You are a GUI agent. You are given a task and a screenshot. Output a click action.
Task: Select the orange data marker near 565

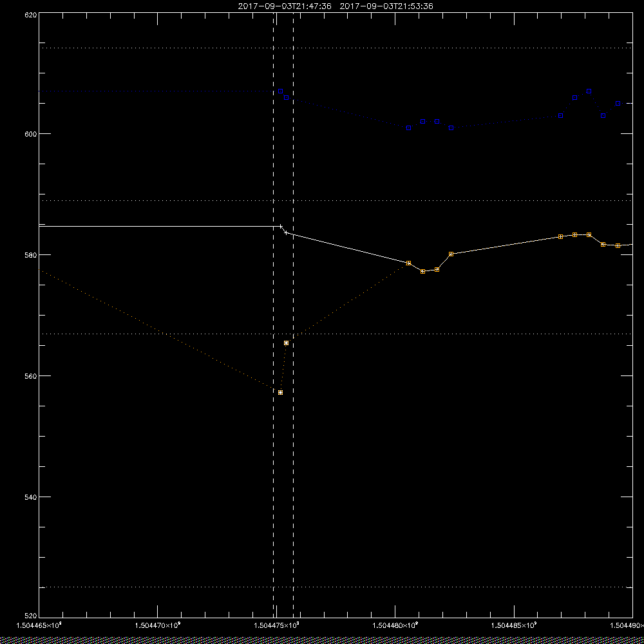(287, 343)
